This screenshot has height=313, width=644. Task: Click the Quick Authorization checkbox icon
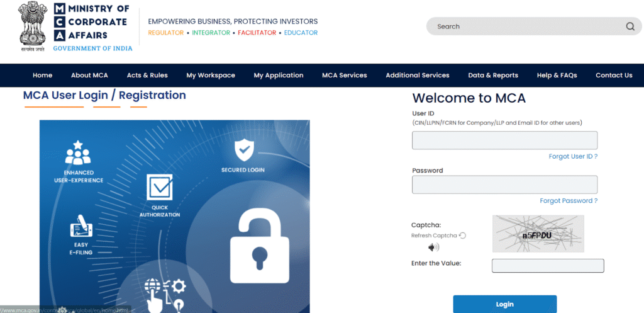coord(159,187)
